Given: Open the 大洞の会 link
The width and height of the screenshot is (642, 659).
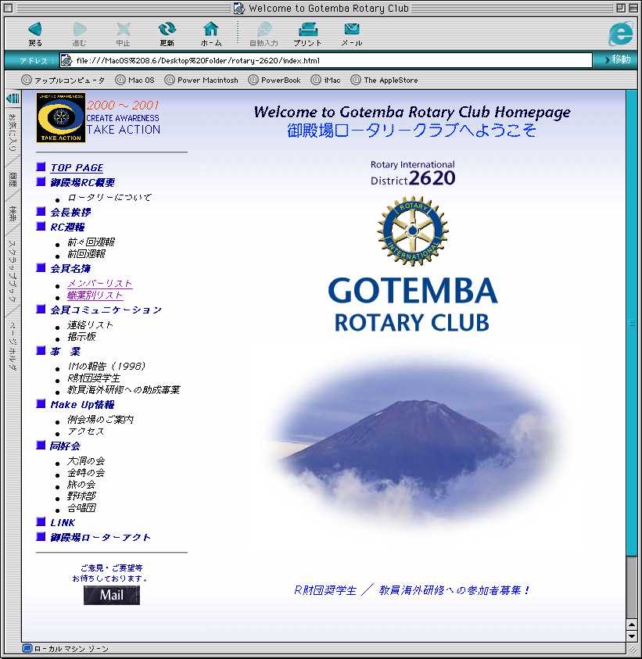Looking at the screenshot, I should tap(86, 461).
